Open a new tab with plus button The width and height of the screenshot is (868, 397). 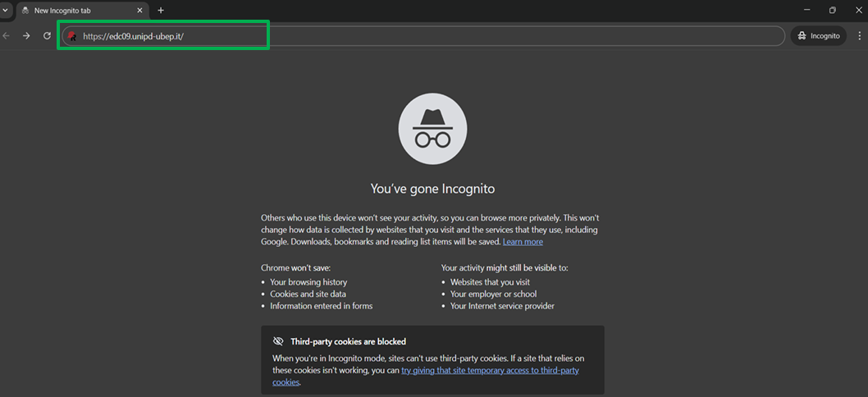[x=161, y=11]
